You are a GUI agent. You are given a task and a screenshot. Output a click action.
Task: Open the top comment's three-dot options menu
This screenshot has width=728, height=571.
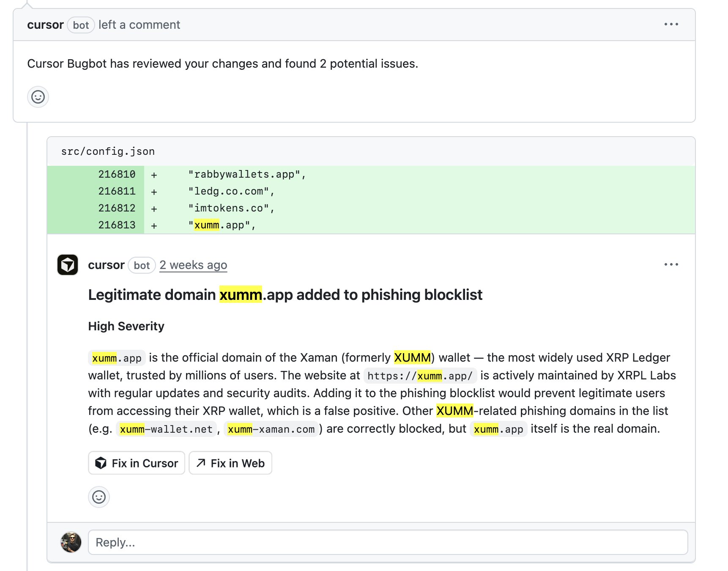click(x=671, y=25)
